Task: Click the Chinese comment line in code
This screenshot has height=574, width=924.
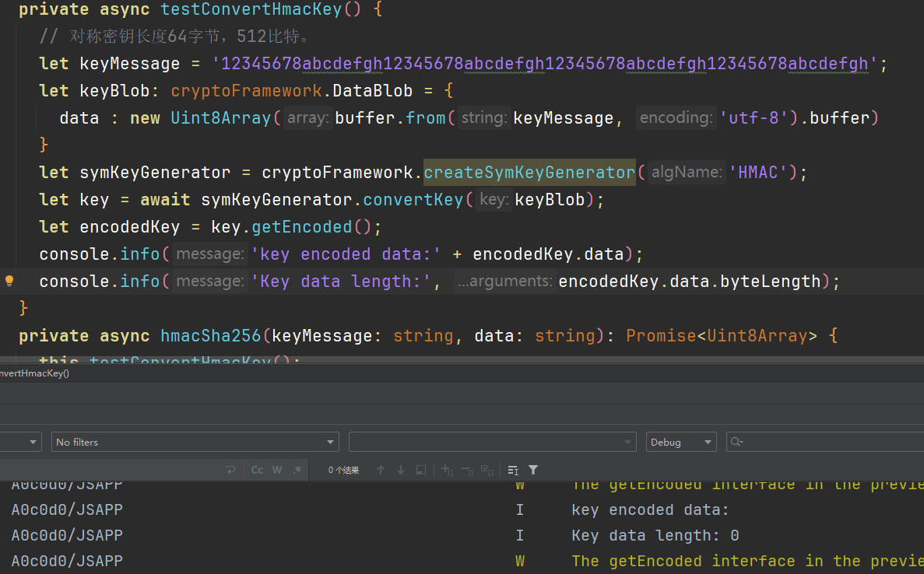Action: (x=176, y=37)
